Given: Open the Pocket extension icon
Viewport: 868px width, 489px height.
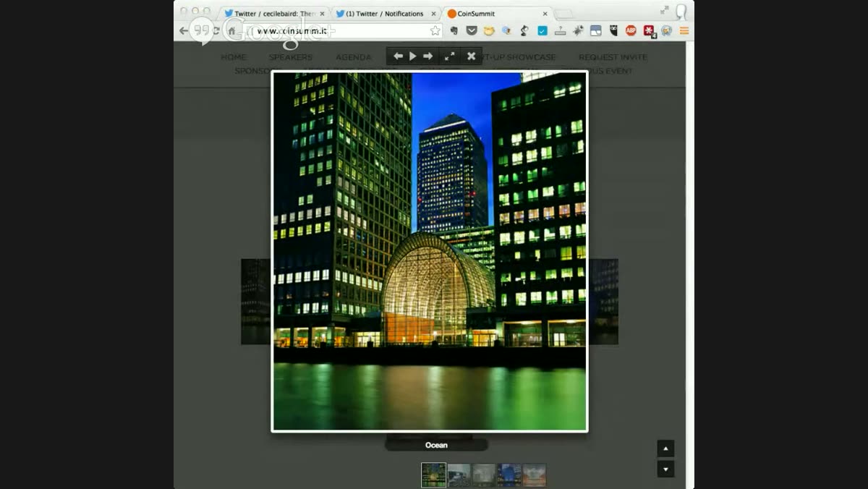Looking at the screenshot, I should 472,31.
